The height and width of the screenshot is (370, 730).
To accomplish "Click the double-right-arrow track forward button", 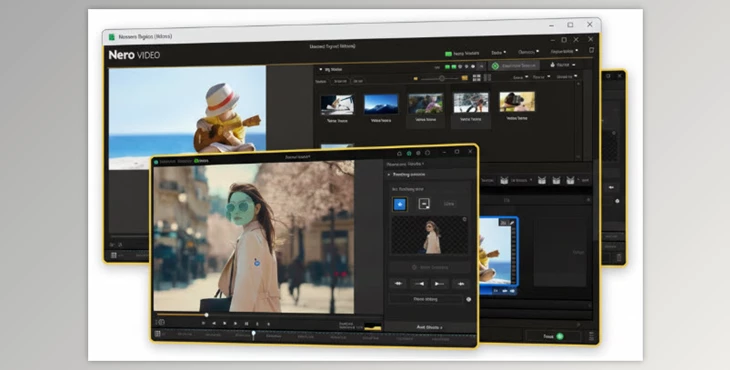I will tap(460, 283).
